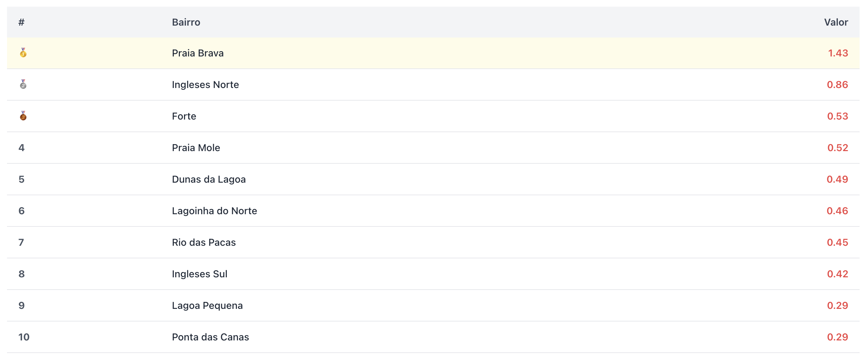Click the Rio das Pacas entry
Image resolution: width=868 pixels, height=359 pixels.
point(204,243)
